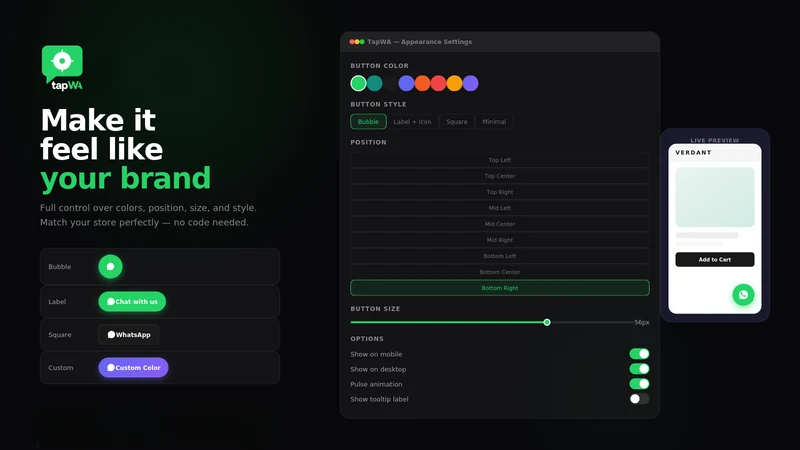Click the purple "Custom Color" button

133,367
